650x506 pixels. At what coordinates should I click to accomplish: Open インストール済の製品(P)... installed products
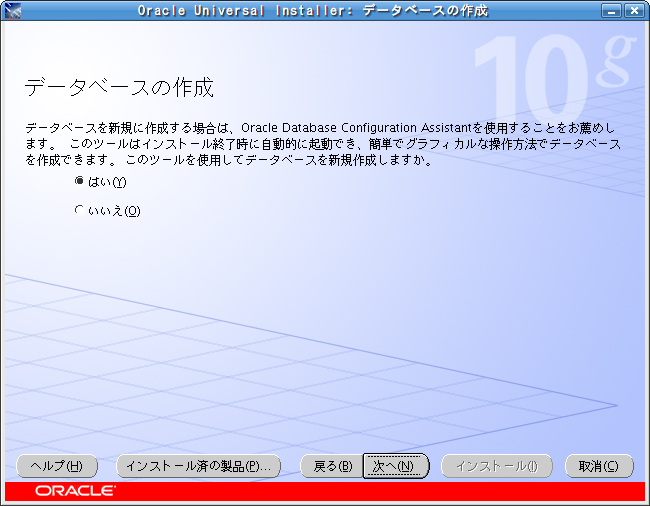[x=199, y=466]
